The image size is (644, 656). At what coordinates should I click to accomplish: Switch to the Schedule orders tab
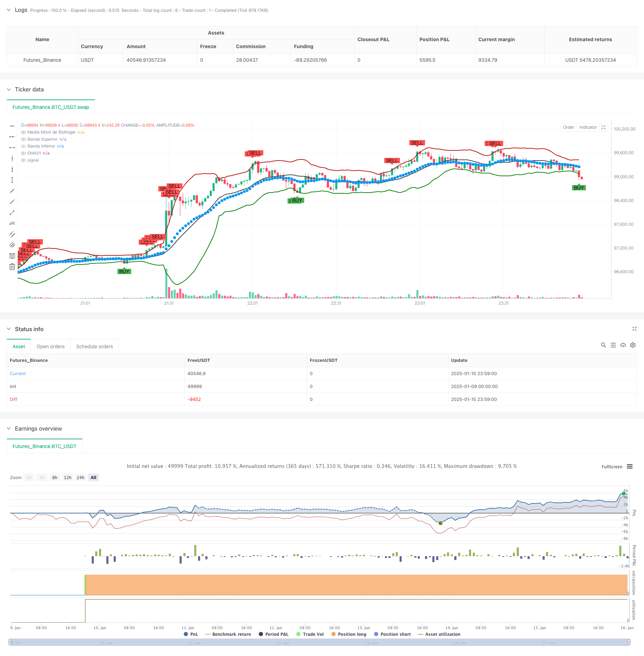(x=94, y=346)
